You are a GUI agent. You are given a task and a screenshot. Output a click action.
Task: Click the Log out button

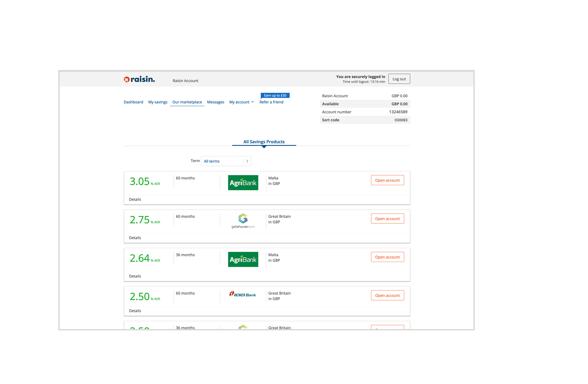399,79
